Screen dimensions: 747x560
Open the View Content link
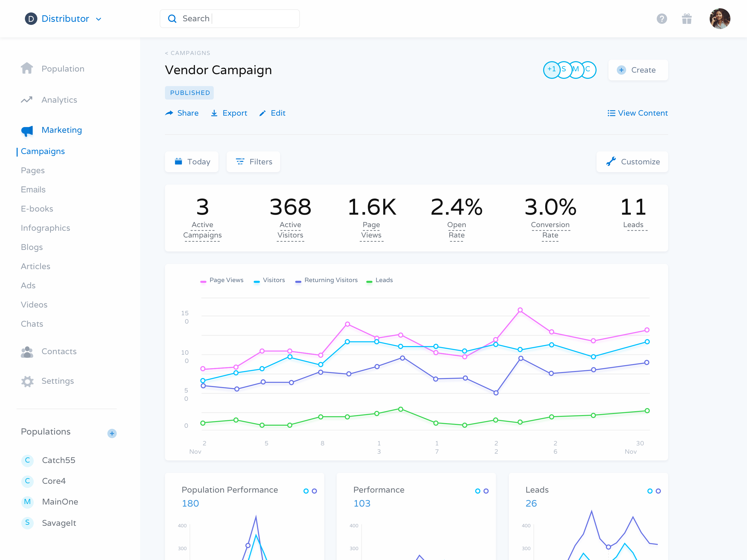637,113
